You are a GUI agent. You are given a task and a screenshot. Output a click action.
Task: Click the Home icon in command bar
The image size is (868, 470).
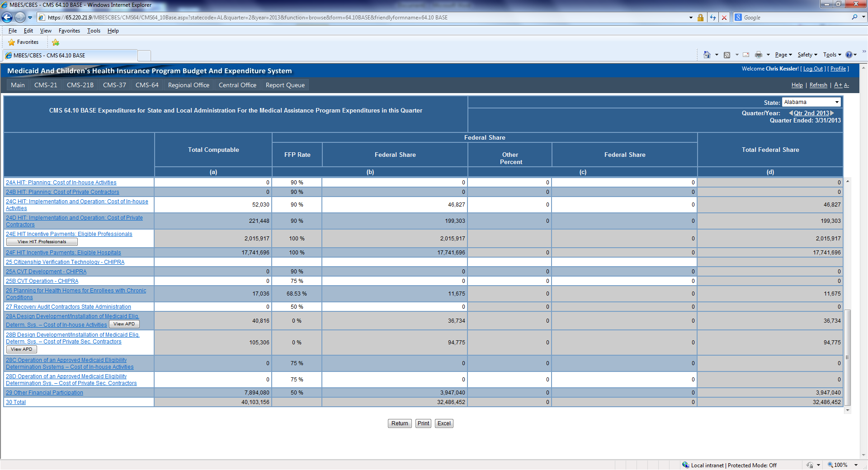pos(707,55)
